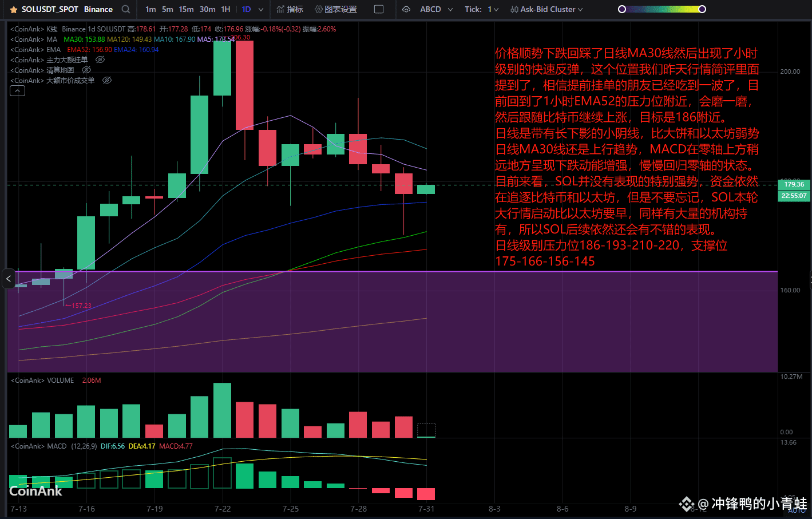Viewport: 812px width, 519px height.
Task: Select the 1D timeframe
Action: point(246,9)
